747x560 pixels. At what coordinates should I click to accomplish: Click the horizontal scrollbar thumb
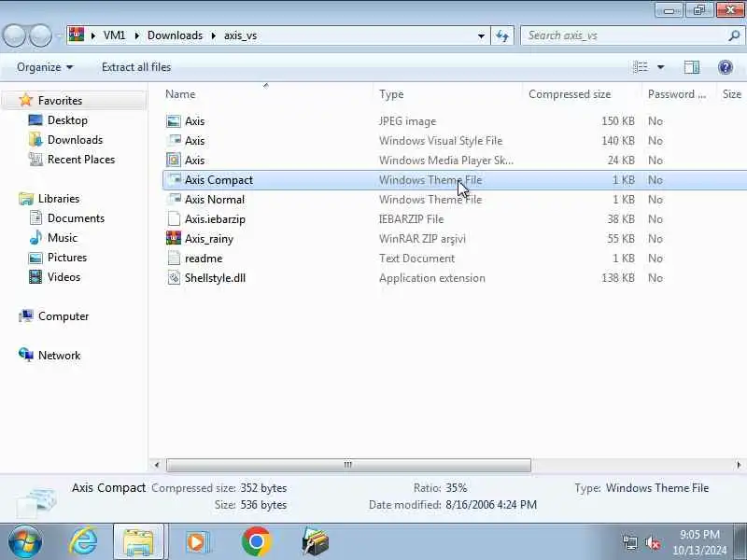click(348, 465)
